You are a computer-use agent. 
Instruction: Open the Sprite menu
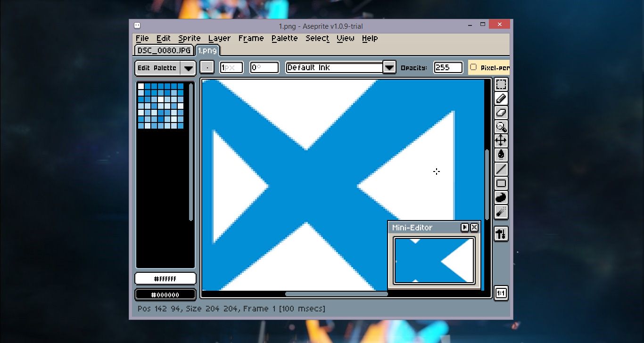190,38
